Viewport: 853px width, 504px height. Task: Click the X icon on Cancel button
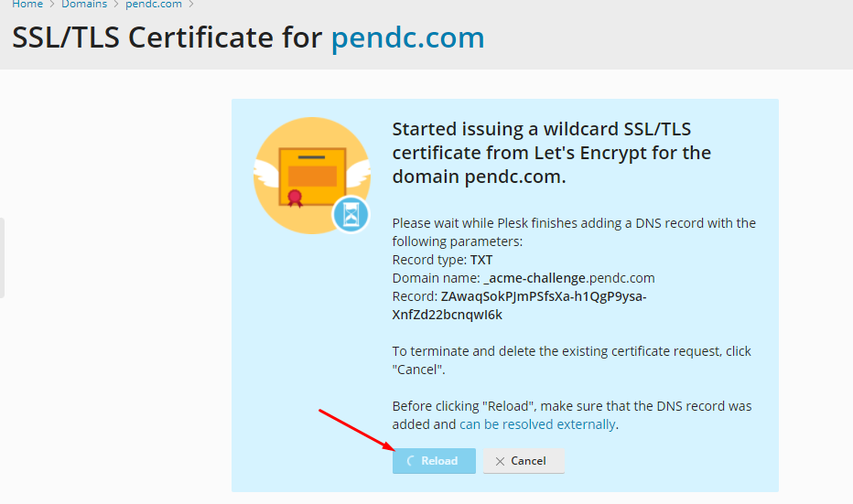[x=500, y=461]
